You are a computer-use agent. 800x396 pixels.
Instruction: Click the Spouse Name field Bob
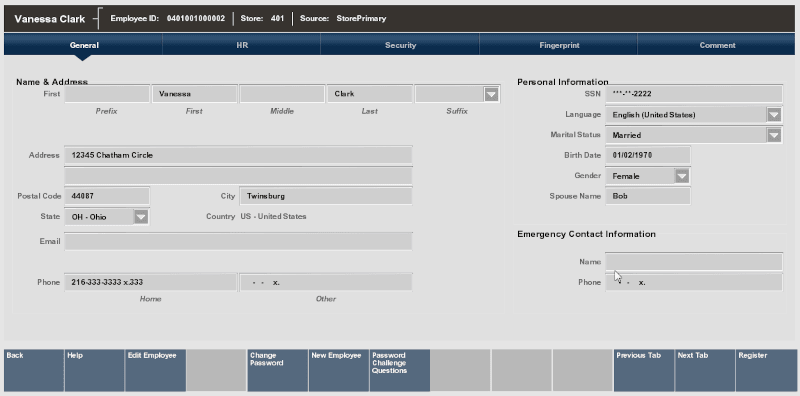pyautogui.click(x=648, y=196)
